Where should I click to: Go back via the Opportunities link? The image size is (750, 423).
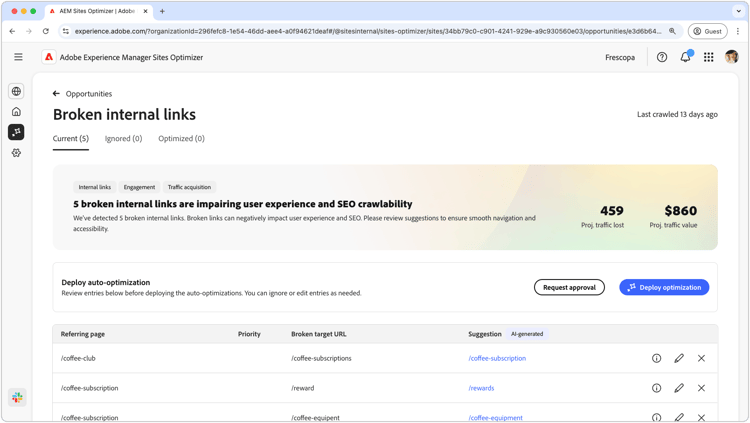(x=88, y=94)
